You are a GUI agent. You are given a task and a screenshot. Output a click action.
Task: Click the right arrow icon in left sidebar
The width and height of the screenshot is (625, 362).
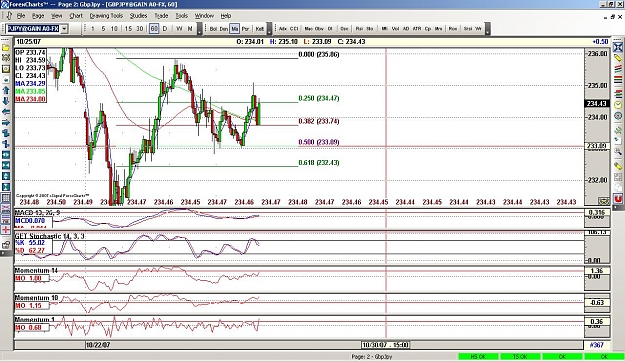[x=6, y=123]
